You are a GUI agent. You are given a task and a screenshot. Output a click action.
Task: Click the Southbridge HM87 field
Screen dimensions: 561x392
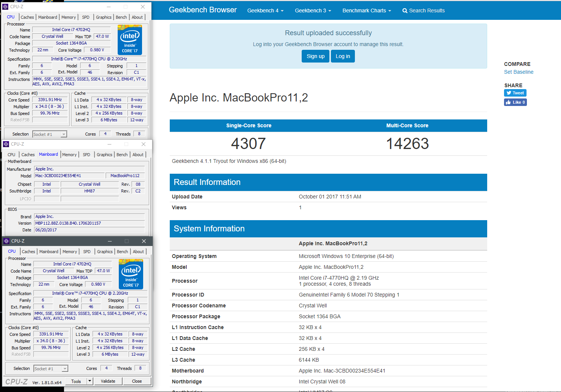click(90, 191)
